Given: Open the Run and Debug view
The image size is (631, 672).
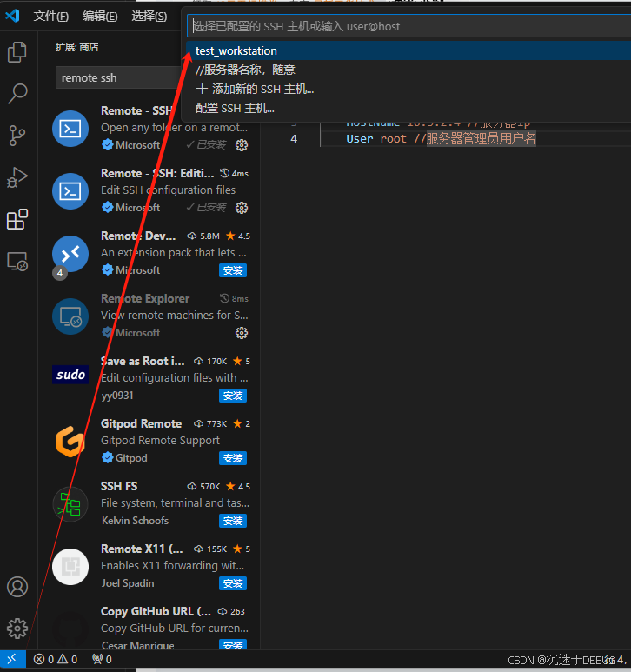Looking at the screenshot, I should [x=17, y=177].
